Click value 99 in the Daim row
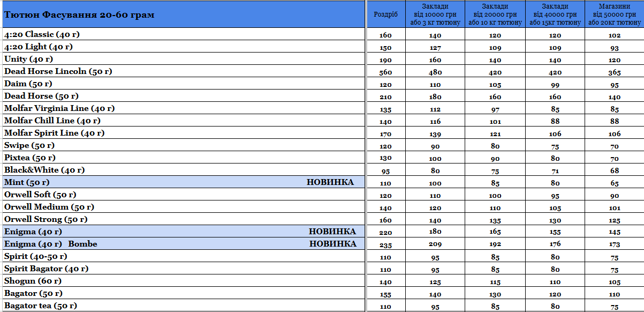This screenshot has height=312, width=644. coord(555,85)
